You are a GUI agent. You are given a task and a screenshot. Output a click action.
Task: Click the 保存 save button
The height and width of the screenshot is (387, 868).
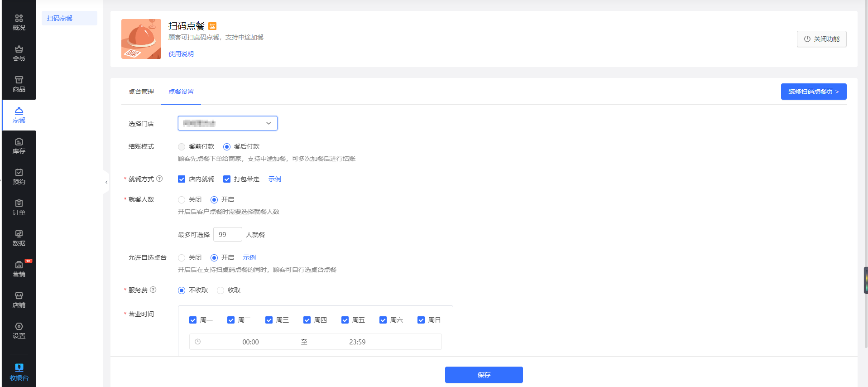click(x=484, y=375)
